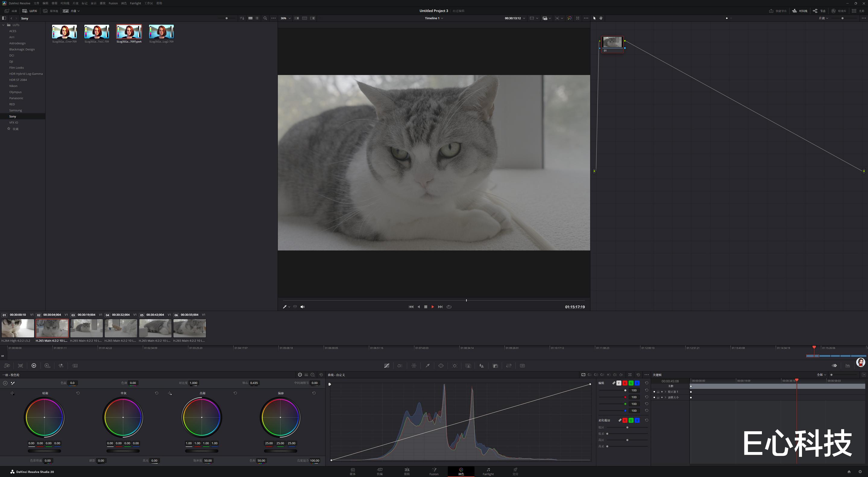Expand the zoom percentage 36% dropdown
This screenshot has width=868, height=477.
pyautogui.click(x=286, y=18)
